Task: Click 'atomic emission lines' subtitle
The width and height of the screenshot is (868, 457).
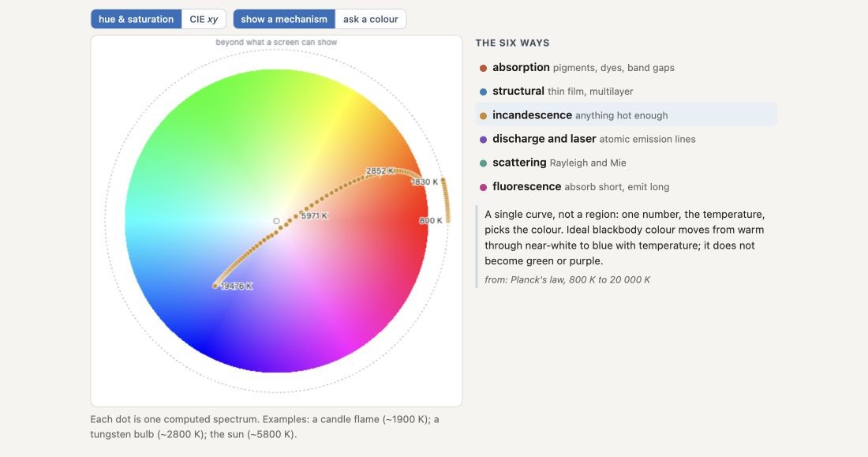Action: pyautogui.click(x=647, y=140)
